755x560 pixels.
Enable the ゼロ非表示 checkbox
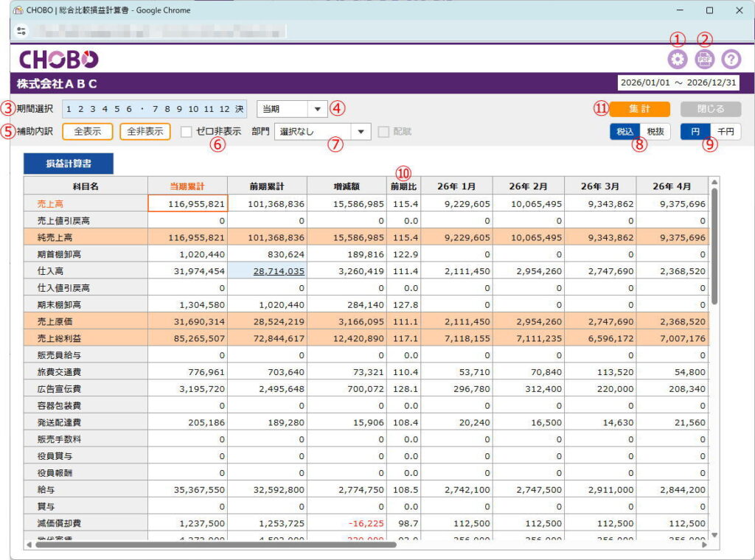(x=187, y=132)
